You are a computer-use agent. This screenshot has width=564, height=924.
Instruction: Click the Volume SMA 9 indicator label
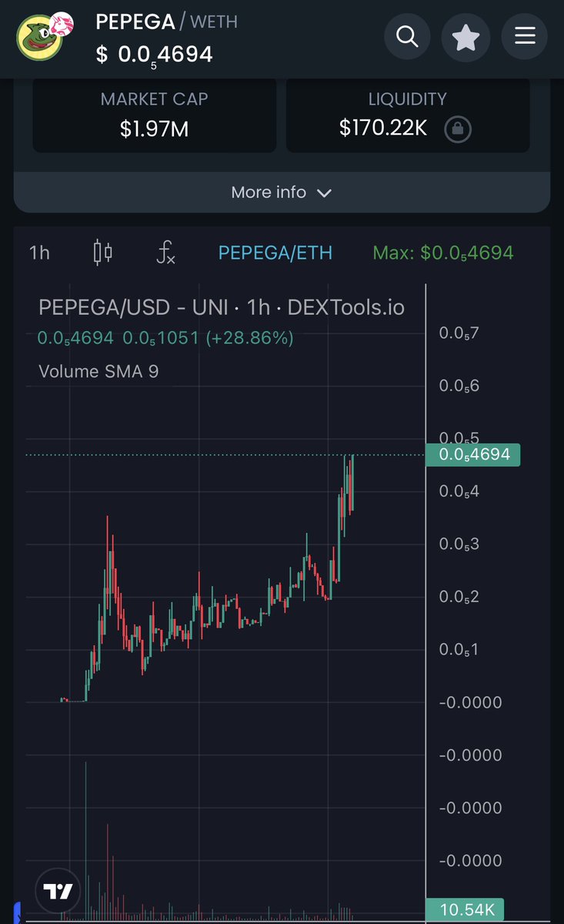[x=98, y=371]
